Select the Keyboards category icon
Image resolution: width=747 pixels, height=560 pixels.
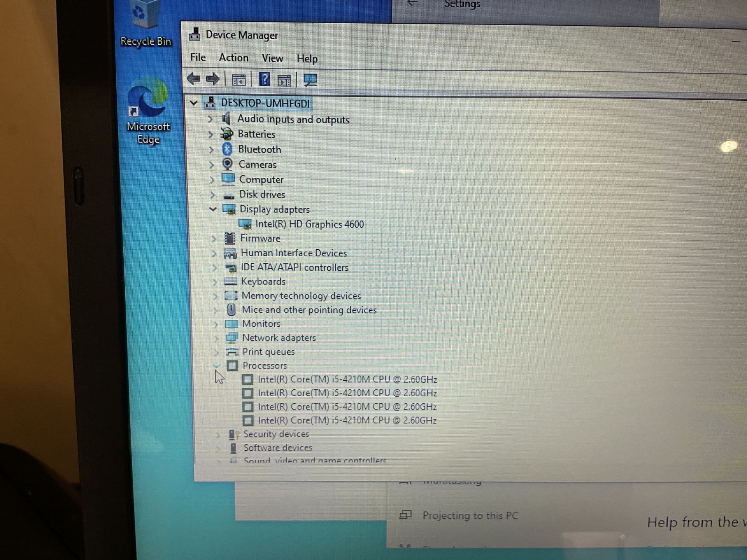pyautogui.click(x=231, y=281)
